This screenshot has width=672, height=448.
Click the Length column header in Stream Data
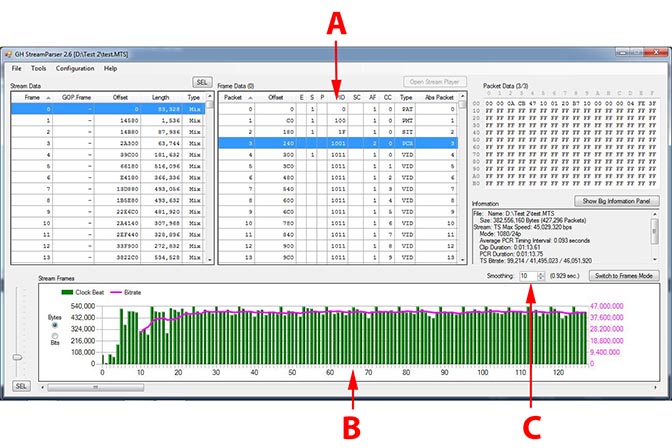point(161,98)
